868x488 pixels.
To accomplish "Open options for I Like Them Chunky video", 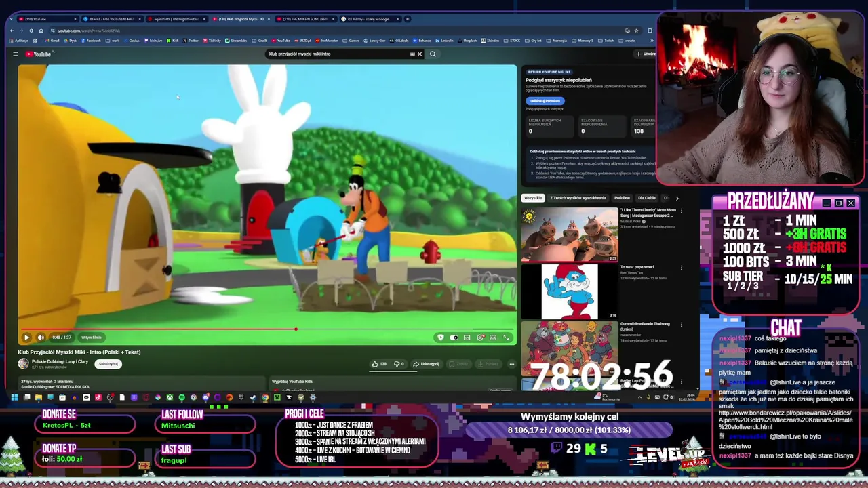I will 682,211.
